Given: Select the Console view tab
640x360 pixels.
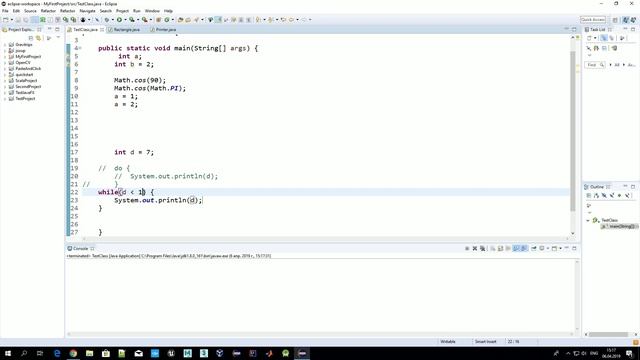Looking at the screenshot, I should click(80, 249).
